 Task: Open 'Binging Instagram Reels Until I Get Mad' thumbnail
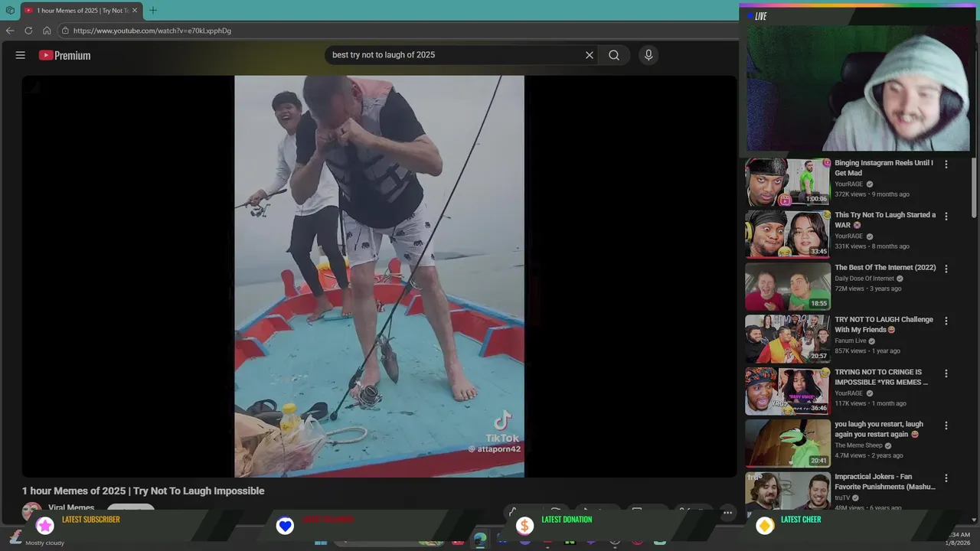(x=788, y=182)
